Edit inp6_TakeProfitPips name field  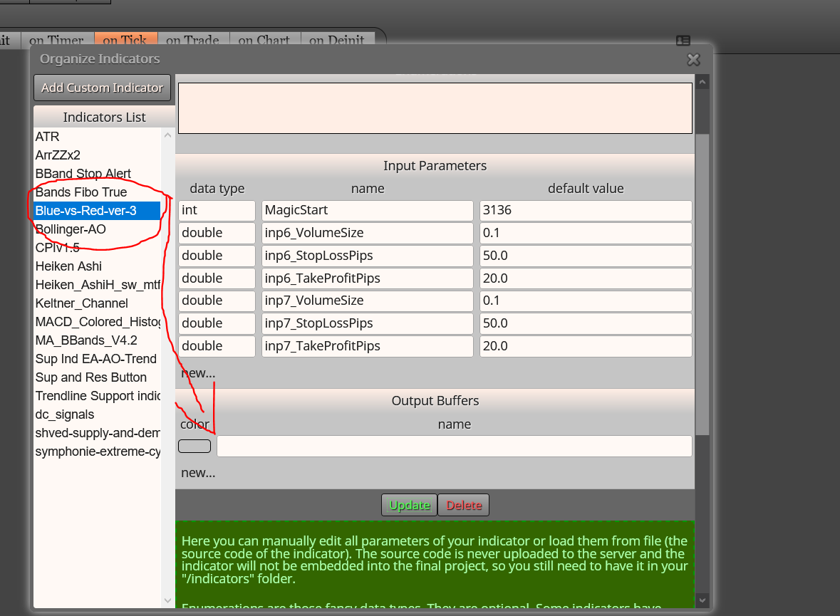(x=368, y=278)
